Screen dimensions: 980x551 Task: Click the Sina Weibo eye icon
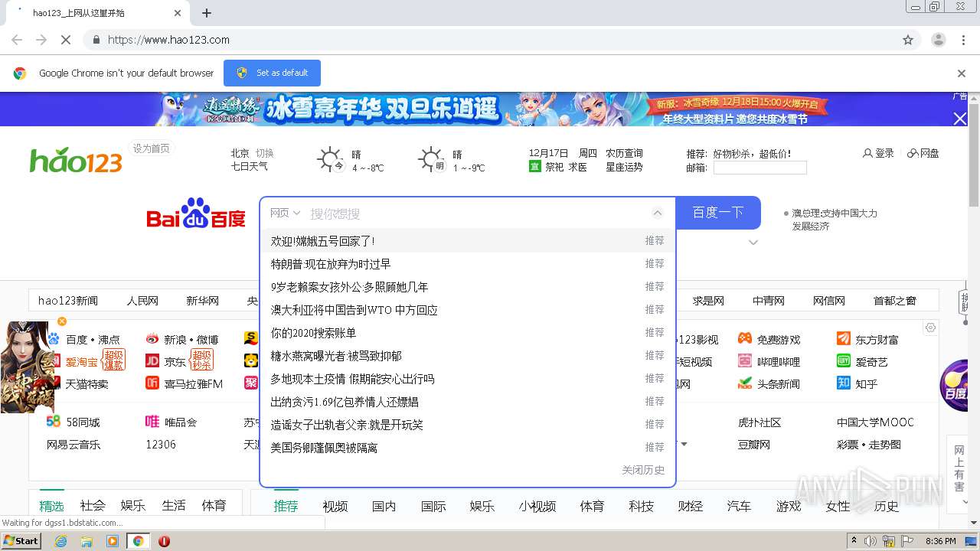(152, 339)
